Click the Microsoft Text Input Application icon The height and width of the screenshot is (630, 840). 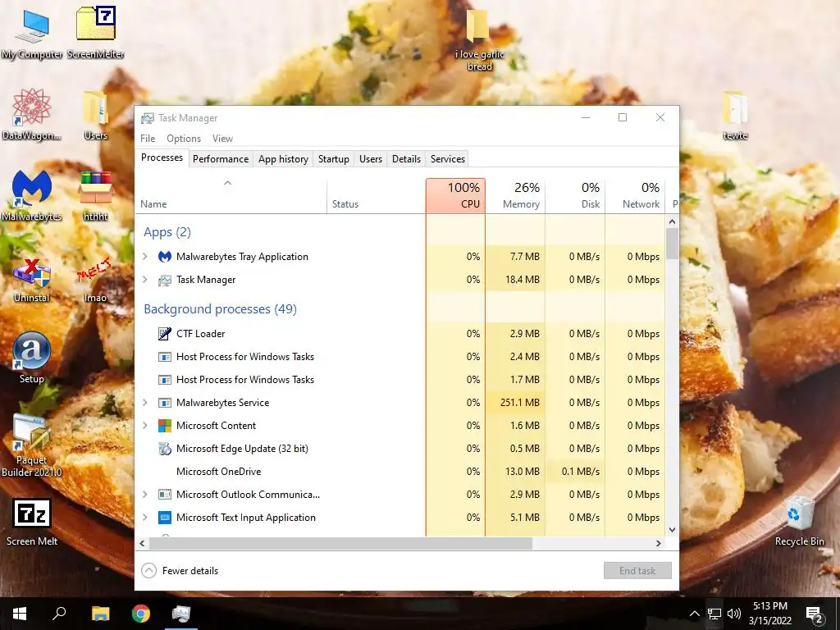coord(164,518)
